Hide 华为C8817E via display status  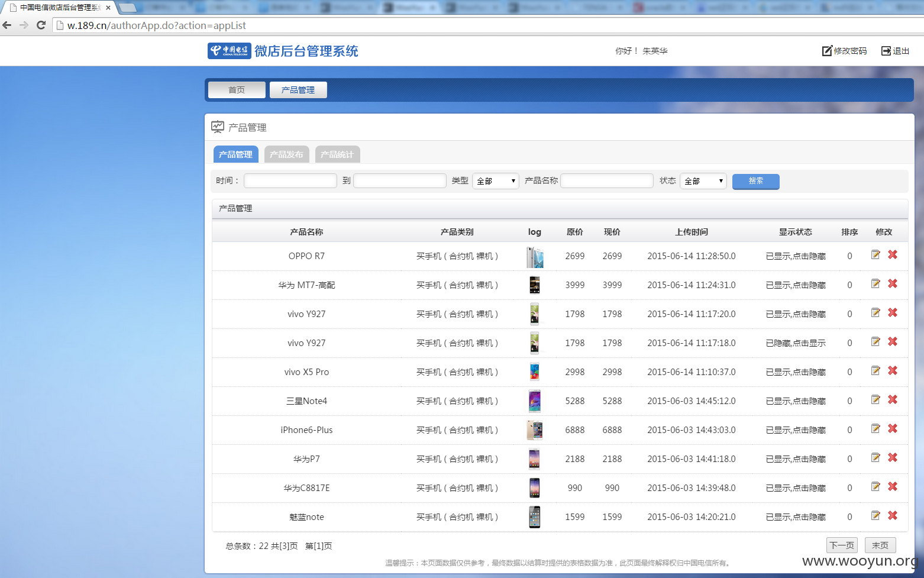[796, 488]
